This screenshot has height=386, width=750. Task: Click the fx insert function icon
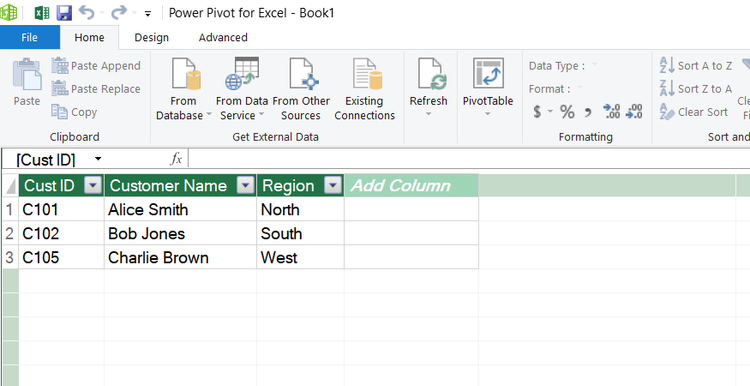coord(176,159)
